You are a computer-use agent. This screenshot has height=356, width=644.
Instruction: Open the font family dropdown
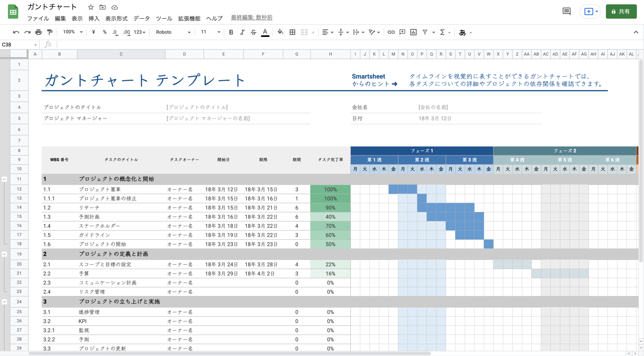coord(172,32)
